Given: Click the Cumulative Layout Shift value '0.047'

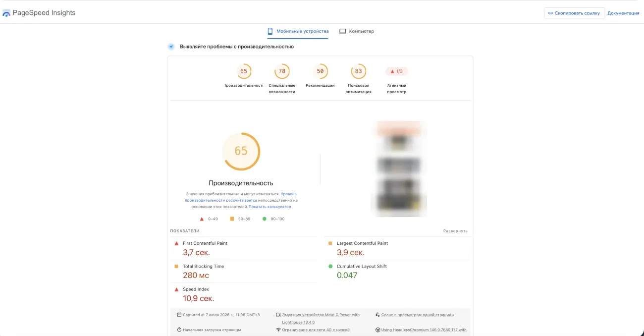Looking at the screenshot, I should tap(347, 276).
